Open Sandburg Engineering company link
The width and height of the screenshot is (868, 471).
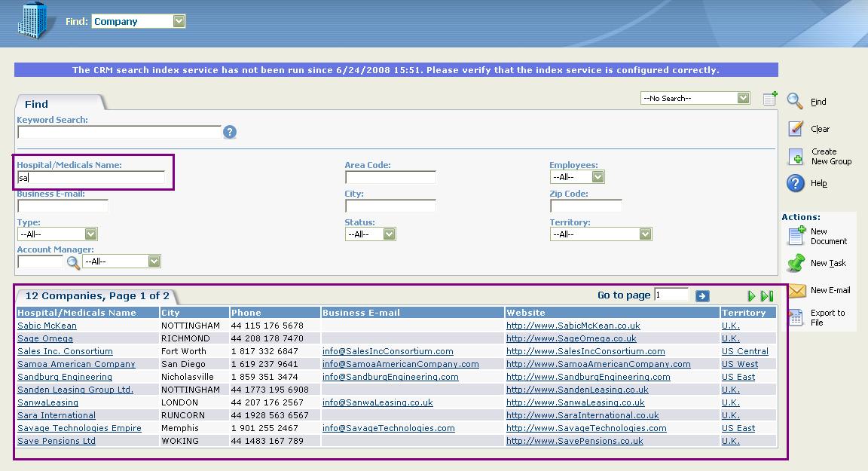tap(65, 377)
